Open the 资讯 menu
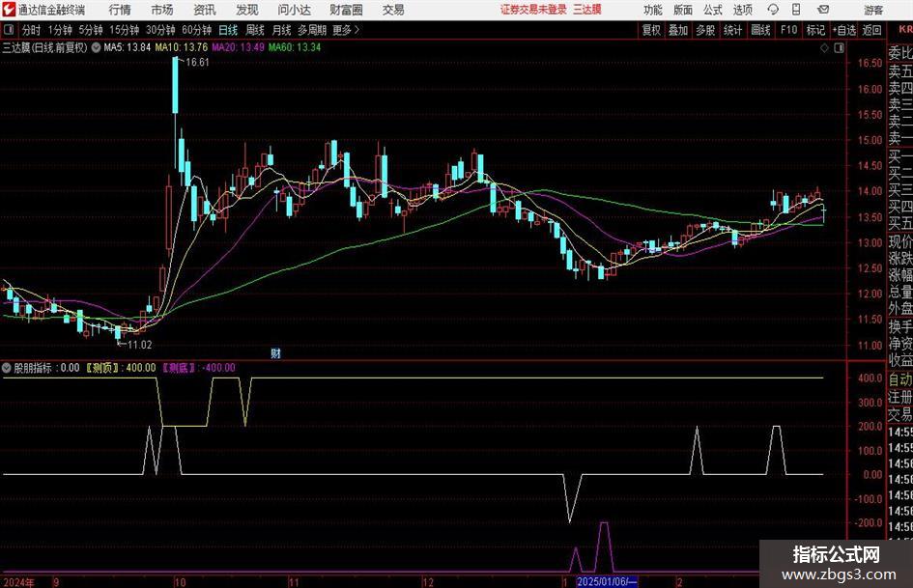The height and width of the screenshot is (588, 913). coord(205,10)
